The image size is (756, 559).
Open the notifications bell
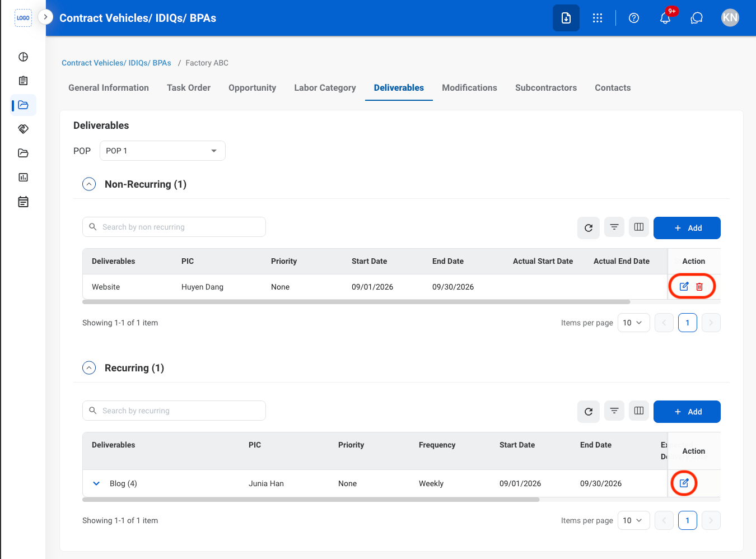[665, 18]
